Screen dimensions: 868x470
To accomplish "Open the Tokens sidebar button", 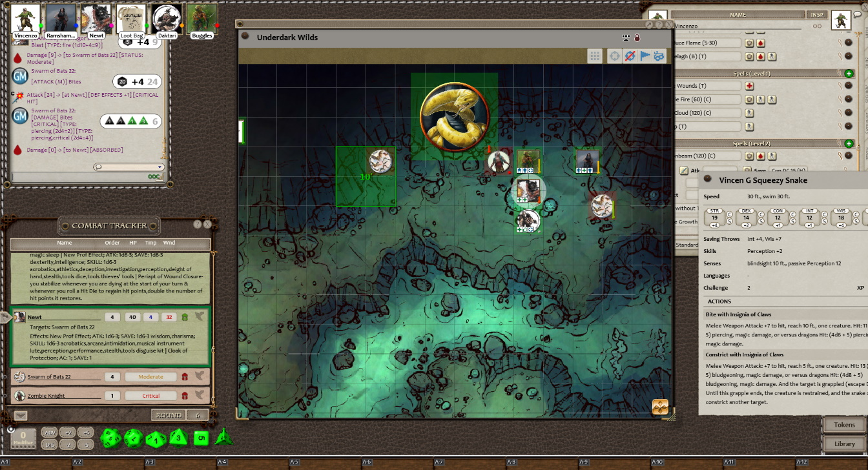I will [844, 425].
